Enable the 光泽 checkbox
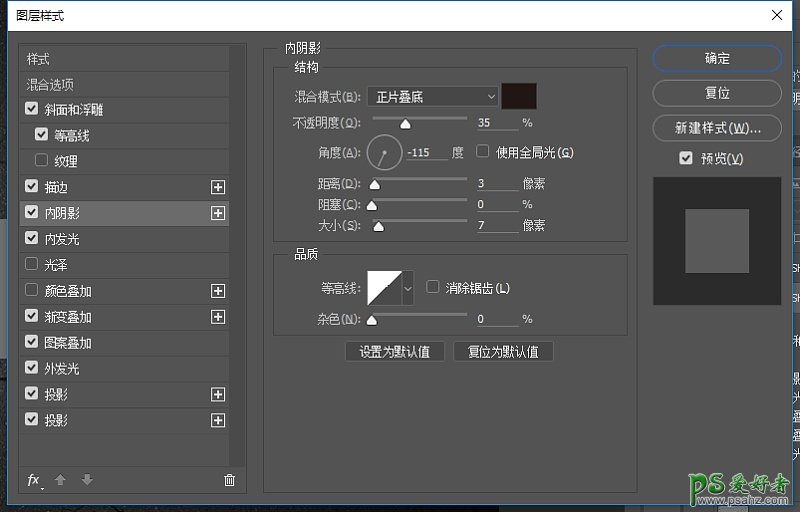 pyautogui.click(x=32, y=265)
